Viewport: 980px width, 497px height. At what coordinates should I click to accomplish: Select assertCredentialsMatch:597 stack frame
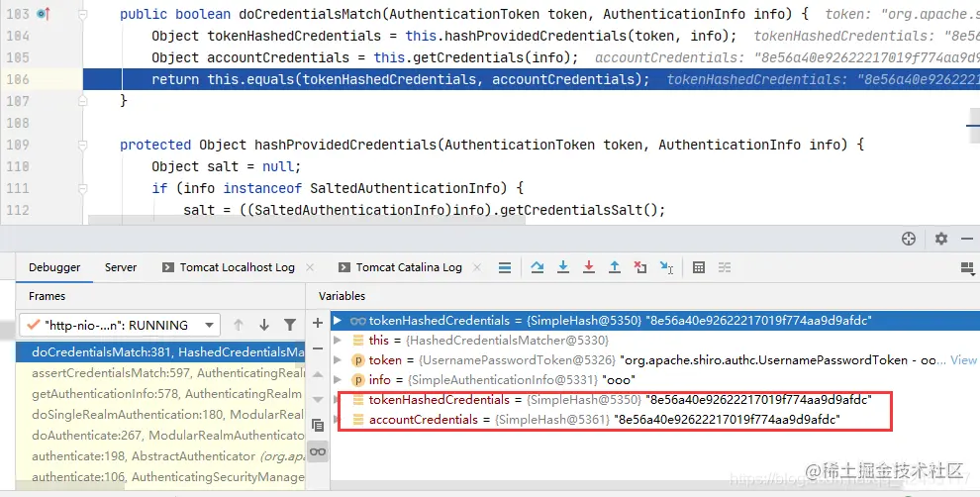pyautogui.click(x=160, y=372)
